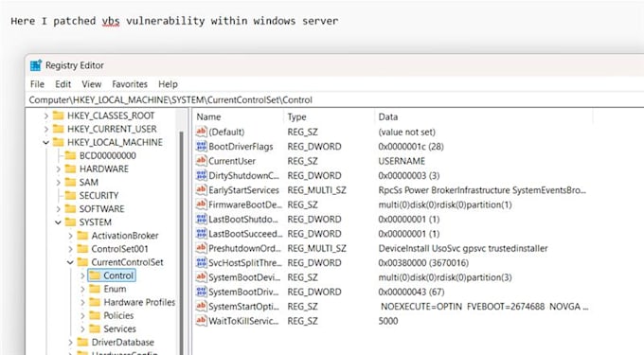Select the SAM folder icon

(71, 182)
